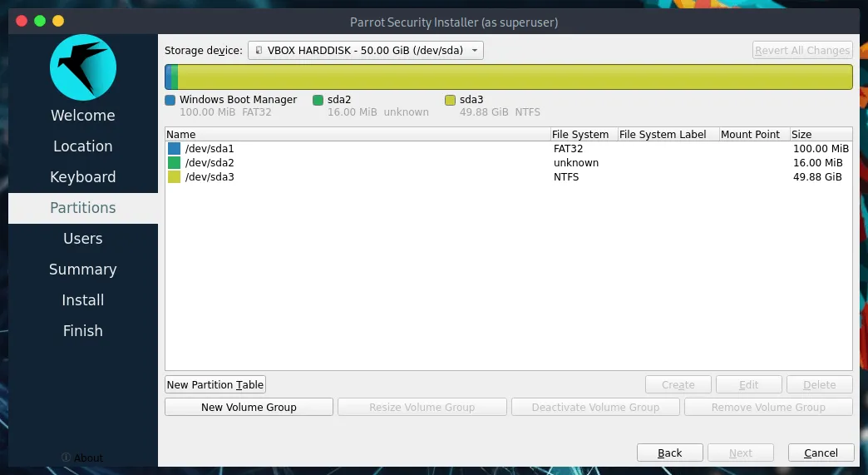Click the 16.00 MiB size cell in the table

click(817, 163)
